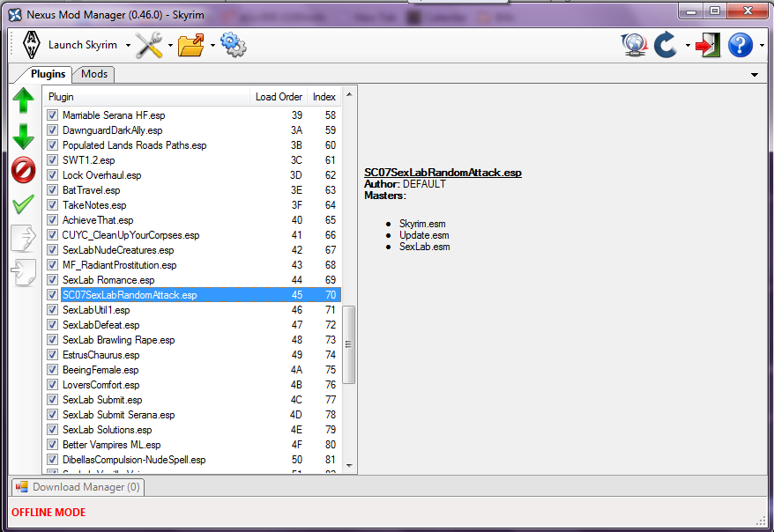Open the Download Manager (0) tab

point(78,487)
